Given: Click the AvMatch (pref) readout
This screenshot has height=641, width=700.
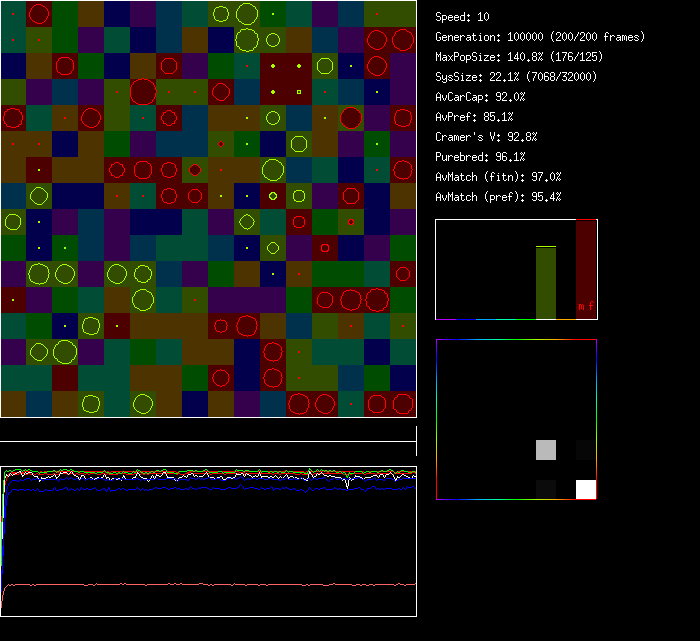Looking at the screenshot, I should 498,197.
